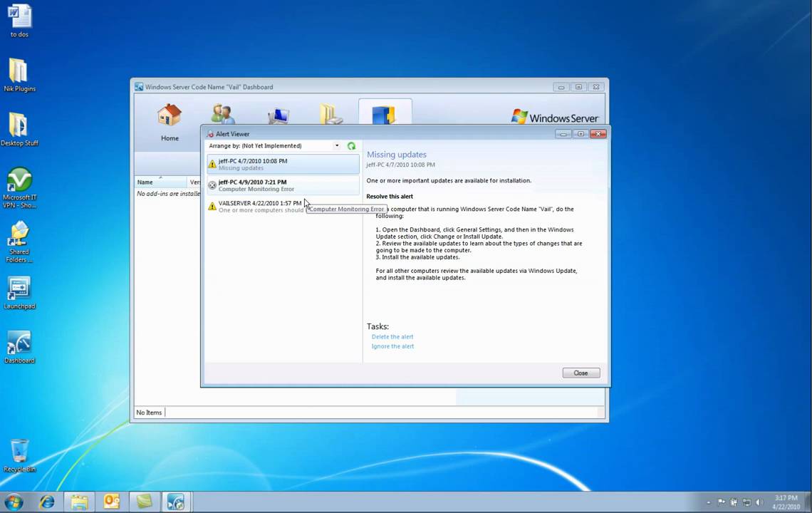The width and height of the screenshot is (812, 513).
Task: Click error icon of Computer Monitoring Error alert
Action: click(x=212, y=185)
